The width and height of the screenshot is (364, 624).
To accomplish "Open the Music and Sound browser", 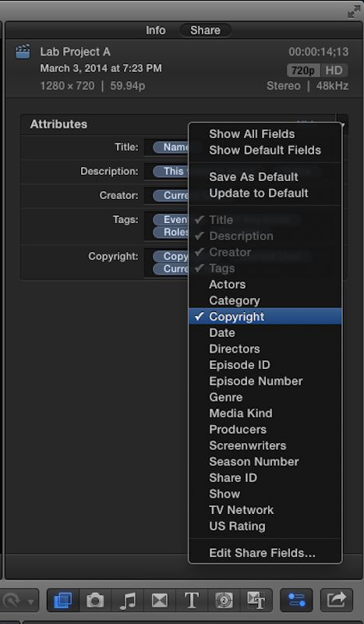I will click(x=127, y=600).
